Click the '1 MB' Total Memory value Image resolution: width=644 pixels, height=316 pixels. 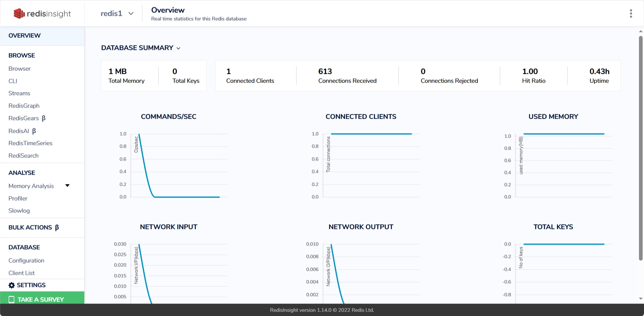(x=118, y=71)
